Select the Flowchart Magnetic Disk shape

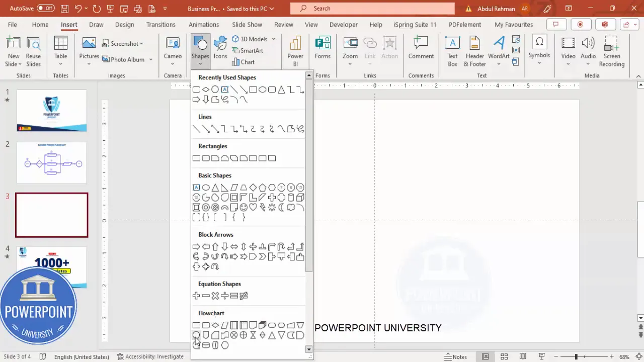click(206, 345)
